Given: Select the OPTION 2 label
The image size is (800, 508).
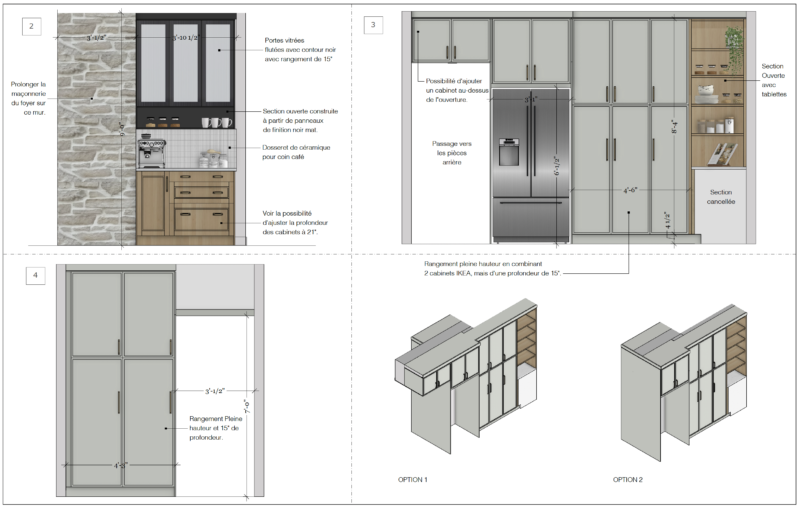Looking at the screenshot, I should [628, 479].
